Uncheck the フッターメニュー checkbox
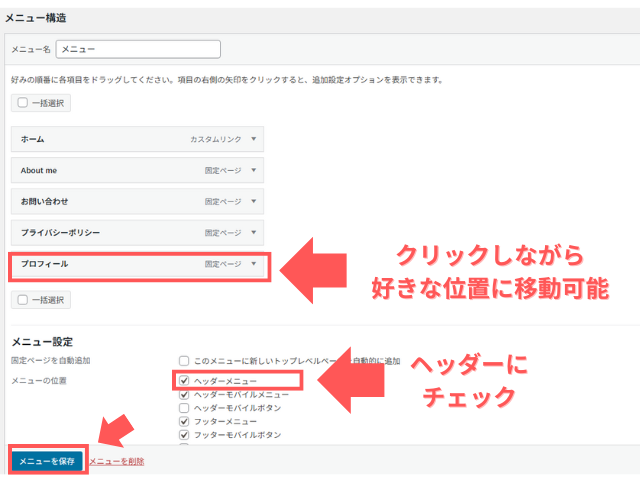Screen dimensions: 640x480 tap(184, 422)
